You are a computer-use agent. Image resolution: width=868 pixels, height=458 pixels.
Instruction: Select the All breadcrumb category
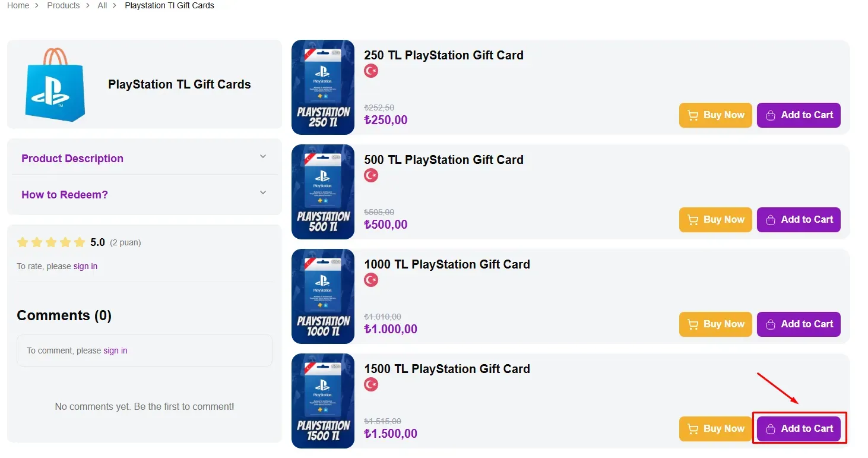102,5
